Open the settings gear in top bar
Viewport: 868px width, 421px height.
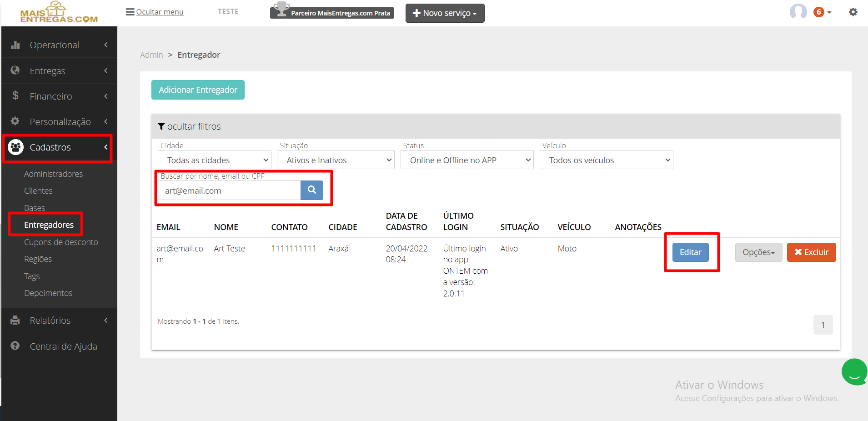click(853, 12)
